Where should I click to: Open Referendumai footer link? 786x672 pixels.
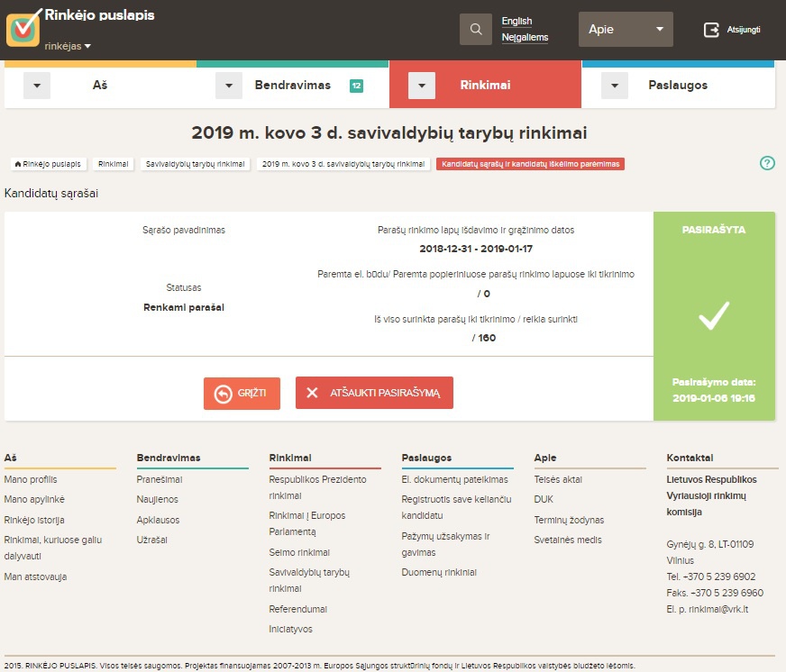point(297,609)
